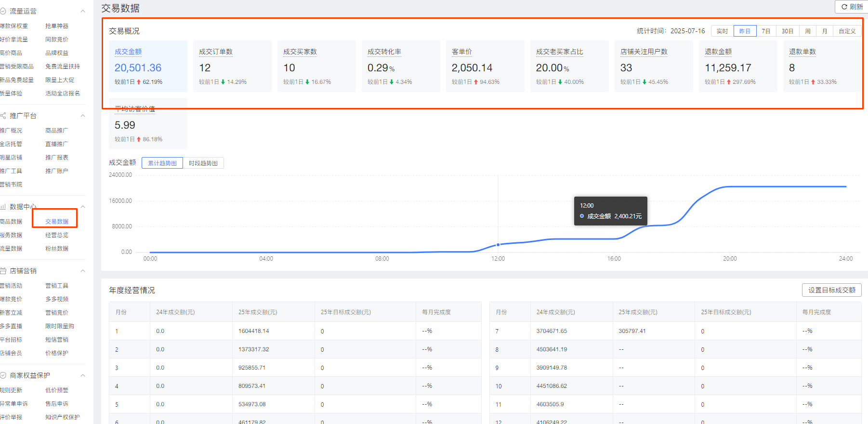Collapse the 店铺营销 section chevron
The image size is (868, 424).
(83, 271)
